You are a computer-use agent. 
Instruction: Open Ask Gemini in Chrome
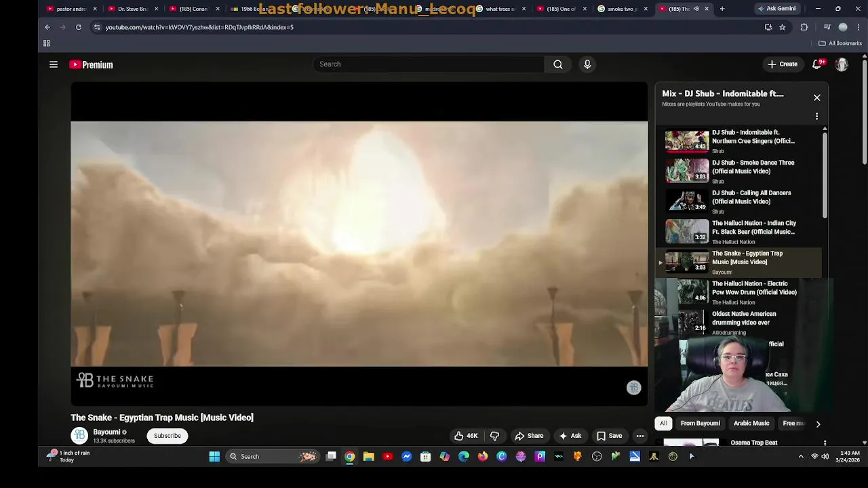click(x=776, y=9)
